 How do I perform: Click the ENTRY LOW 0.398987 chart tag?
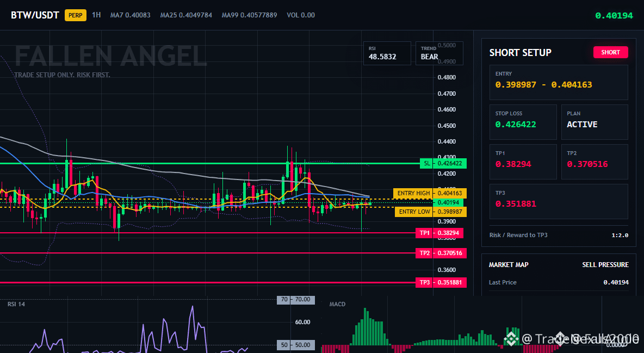click(x=430, y=212)
